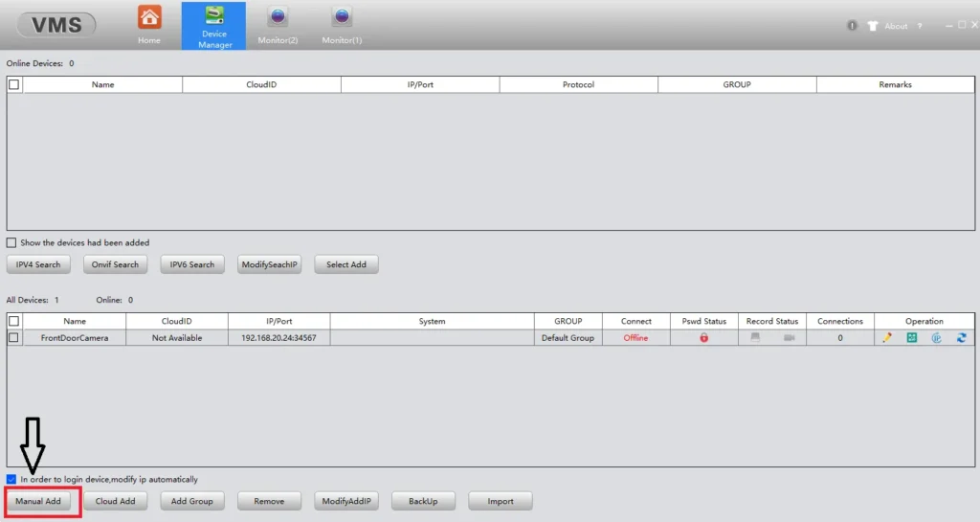The width and height of the screenshot is (980, 522).
Task: Remove the selected device
Action: click(x=269, y=501)
